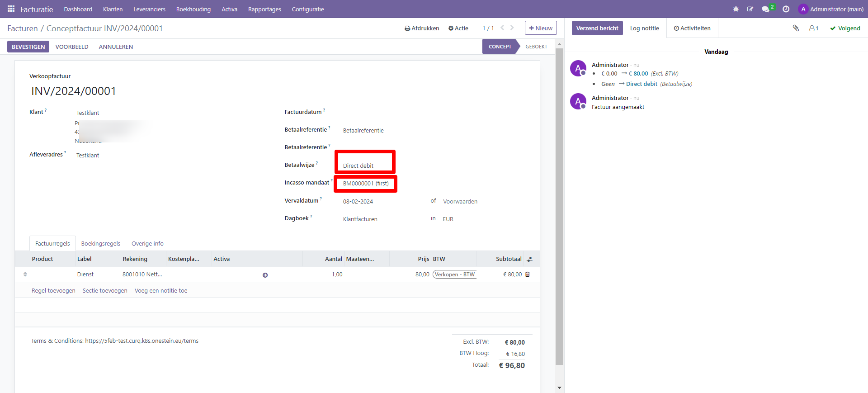Open the Administrator user menu
Image resolution: width=868 pixels, height=393 pixels.
point(831,9)
